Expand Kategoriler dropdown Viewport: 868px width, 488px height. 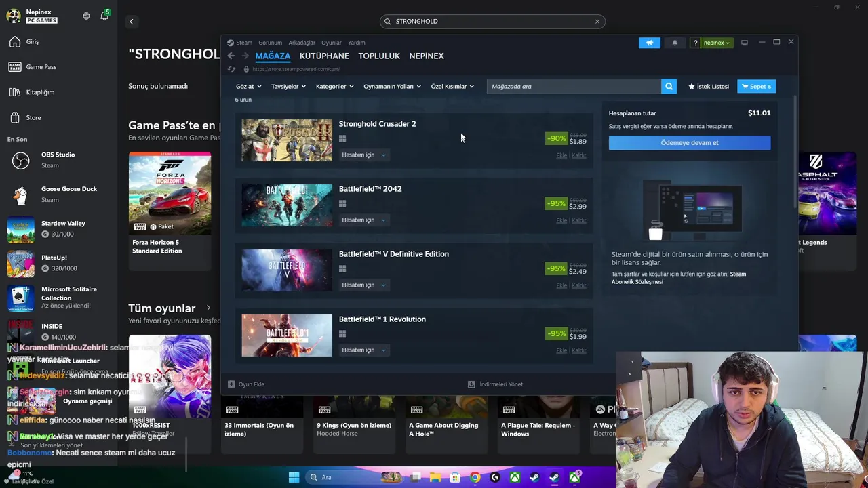(334, 86)
